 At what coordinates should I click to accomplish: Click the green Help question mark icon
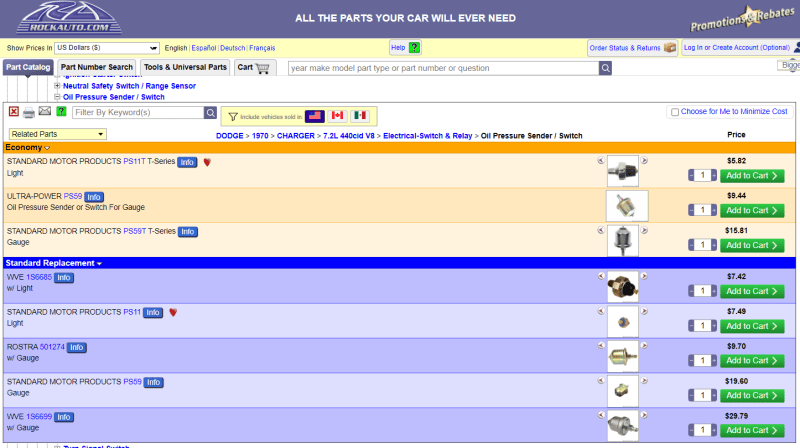[x=414, y=47]
